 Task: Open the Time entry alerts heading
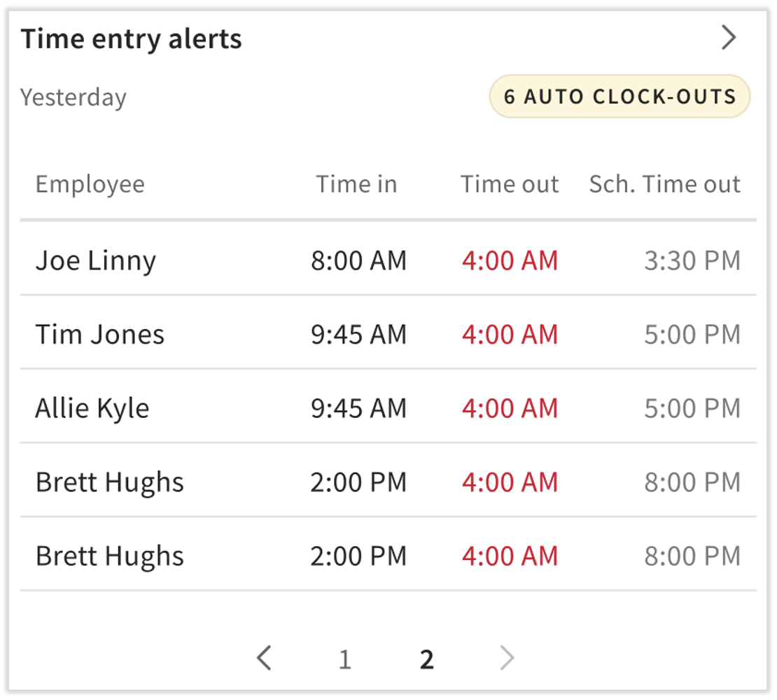point(132,39)
